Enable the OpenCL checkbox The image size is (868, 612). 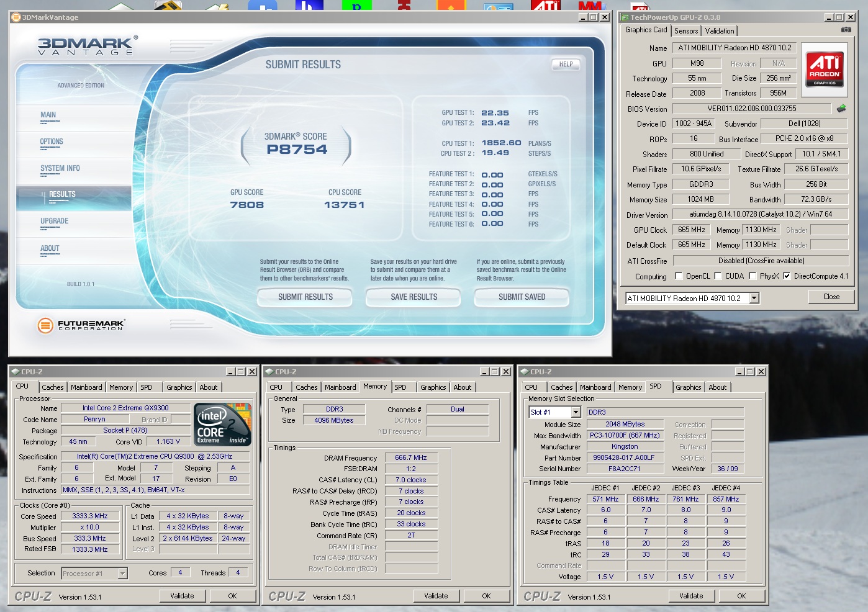[679, 276]
